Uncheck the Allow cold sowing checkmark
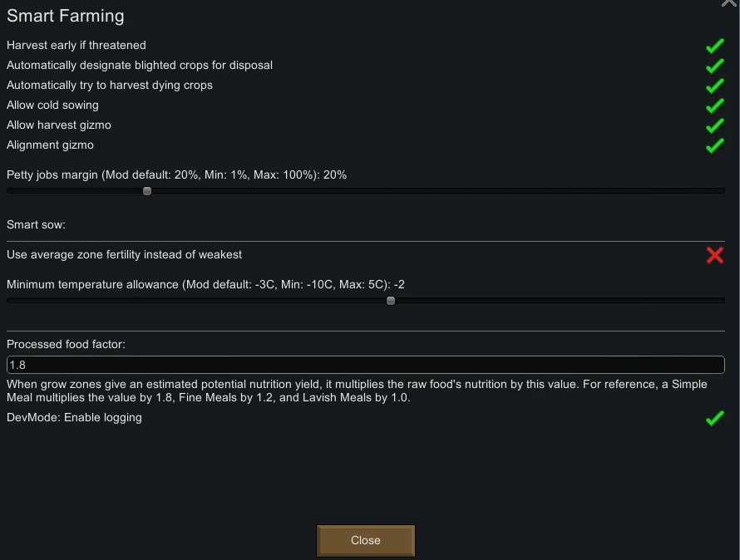The image size is (740, 560). (714, 106)
